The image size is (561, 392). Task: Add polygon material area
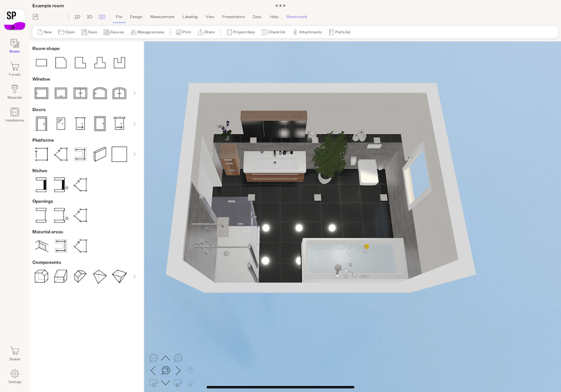pyautogui.click(x=80, y=246)
